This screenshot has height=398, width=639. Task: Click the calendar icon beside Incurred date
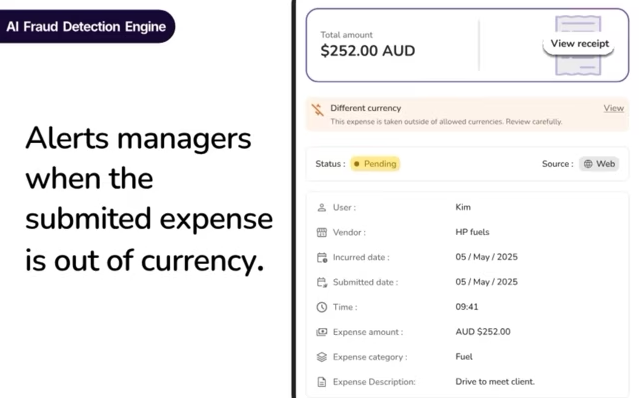click(322, 257)
